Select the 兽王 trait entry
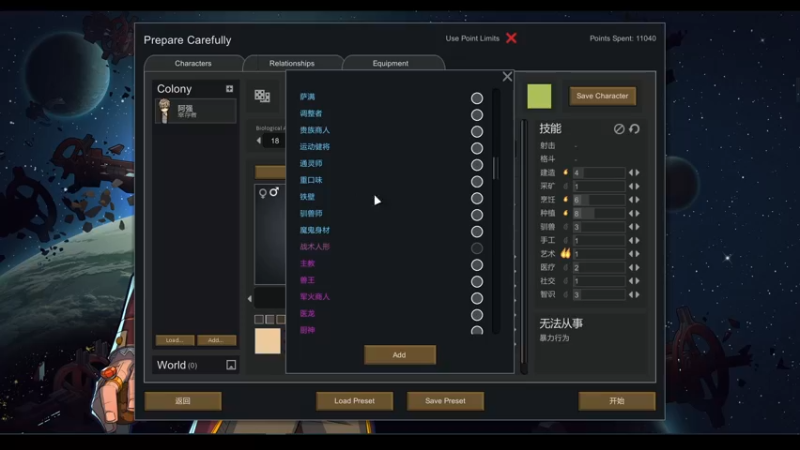Image resolution: width=800 pixels, height=450 pixels. 307,280
